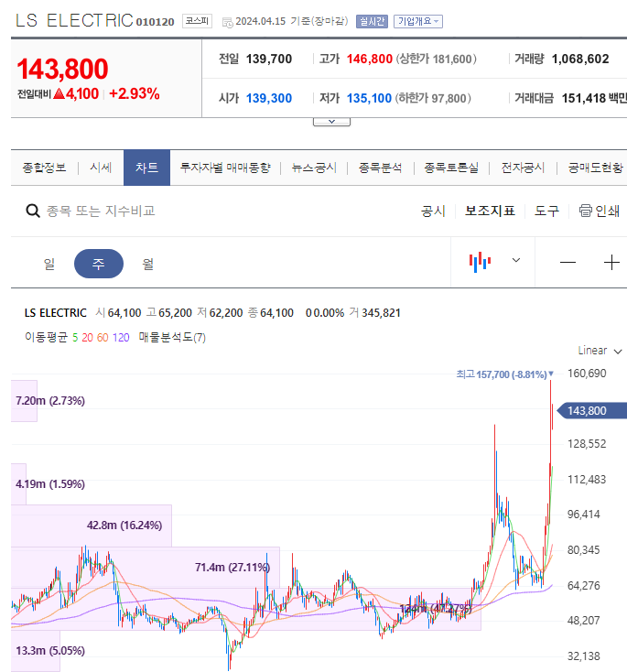The width and height of the screenshot is (627, 672).
Task: Open the 시세 tab
Action: coord(101,168)
